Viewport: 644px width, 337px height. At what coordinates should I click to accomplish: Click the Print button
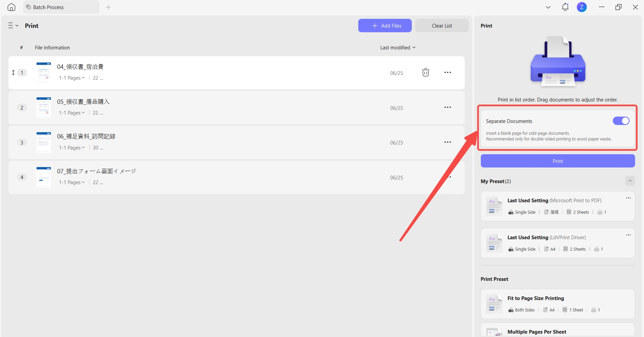(558, 161)
